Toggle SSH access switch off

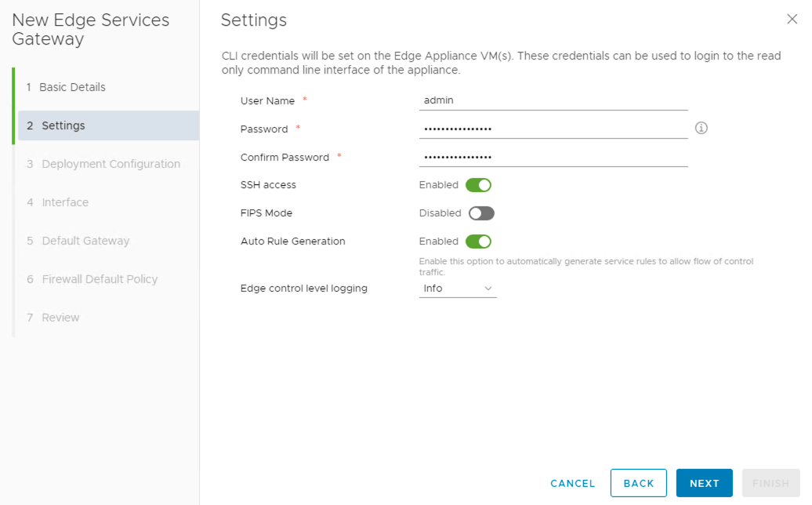coord(478,185)
